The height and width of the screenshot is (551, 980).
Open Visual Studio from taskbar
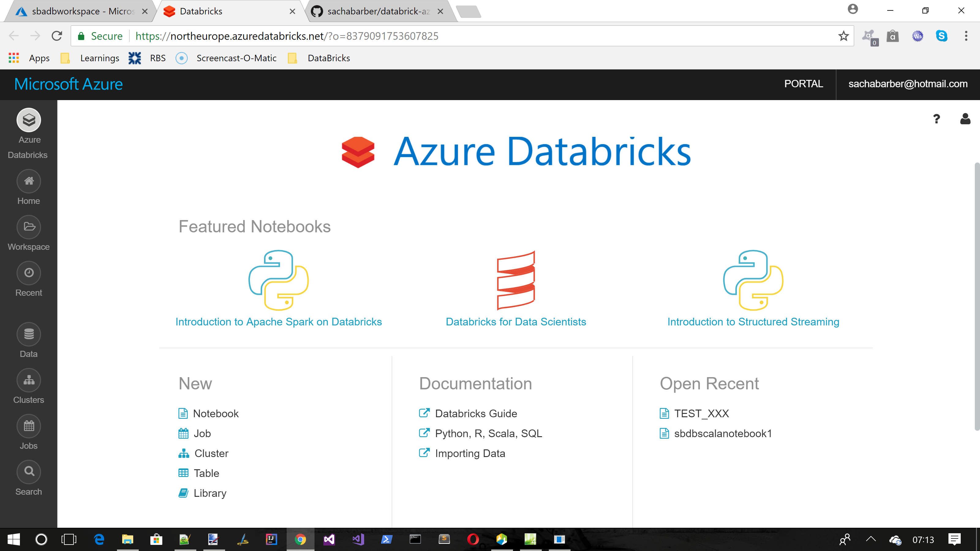point(329,539)
